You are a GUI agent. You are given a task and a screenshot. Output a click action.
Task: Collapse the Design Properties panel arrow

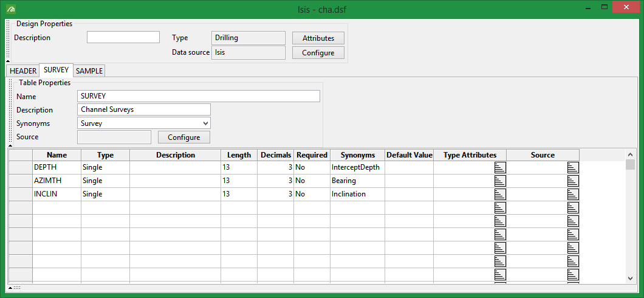click(7, 61)
